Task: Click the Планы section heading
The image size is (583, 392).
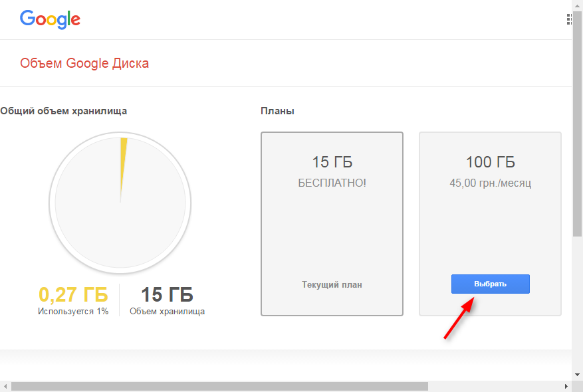Action: (x=277, y=111)
